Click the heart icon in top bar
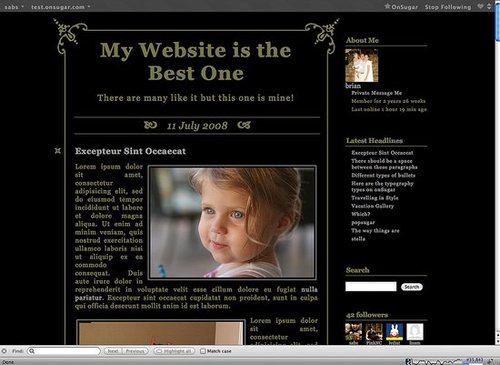The image size is (500, 365). 480,6
